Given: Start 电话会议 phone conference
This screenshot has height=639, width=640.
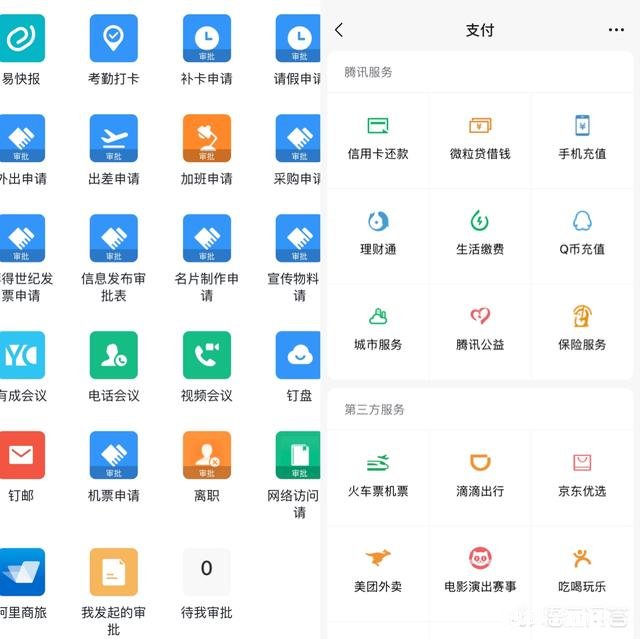Looking at the screenshot, I should pyautogui.click(x=113, y=355).
